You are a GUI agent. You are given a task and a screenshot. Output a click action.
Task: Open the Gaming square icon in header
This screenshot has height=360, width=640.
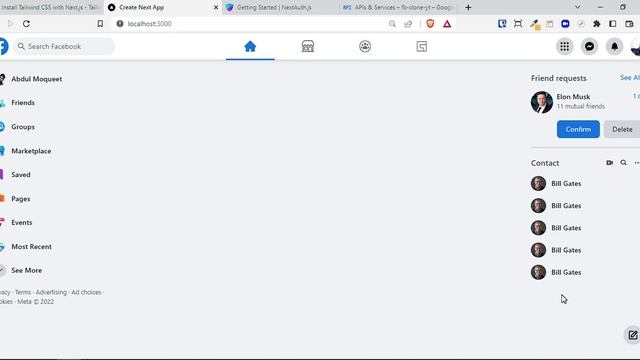point(422,47)
